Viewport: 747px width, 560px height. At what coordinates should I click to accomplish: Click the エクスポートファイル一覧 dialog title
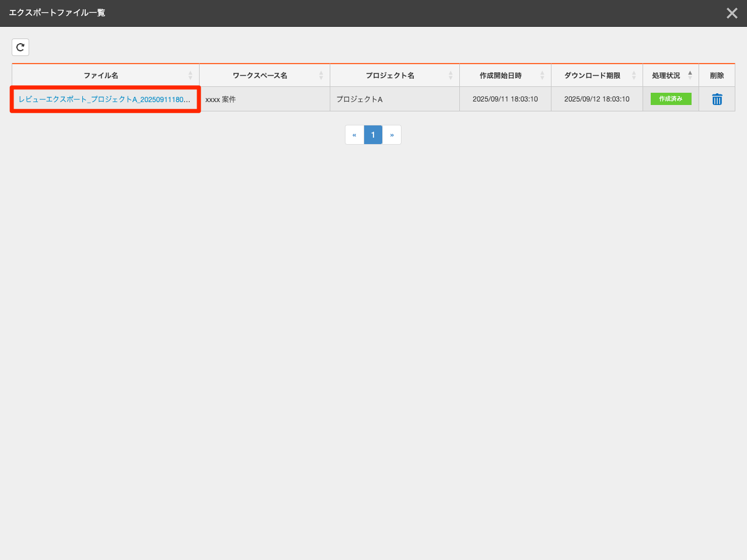coord(57,13)
